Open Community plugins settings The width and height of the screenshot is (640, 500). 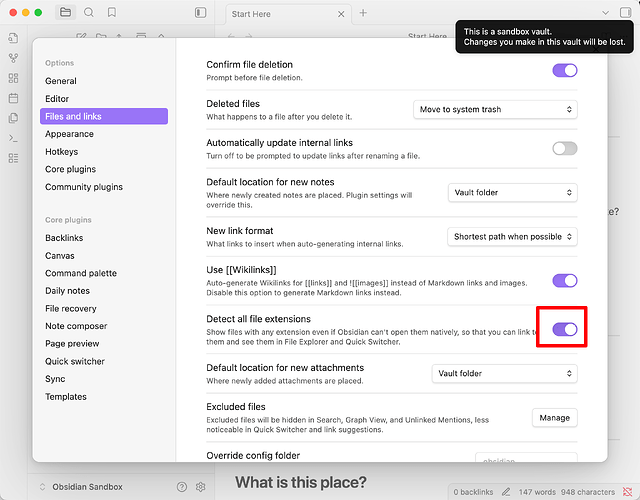coord(84,187)
